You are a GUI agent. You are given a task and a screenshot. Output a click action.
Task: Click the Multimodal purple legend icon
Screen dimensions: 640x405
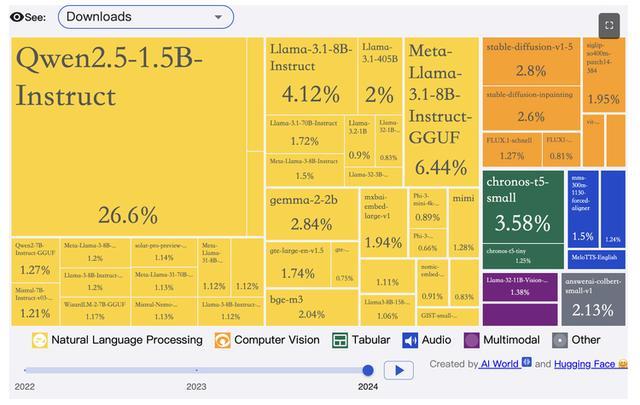pyautogui.click(x=472, y=340)
